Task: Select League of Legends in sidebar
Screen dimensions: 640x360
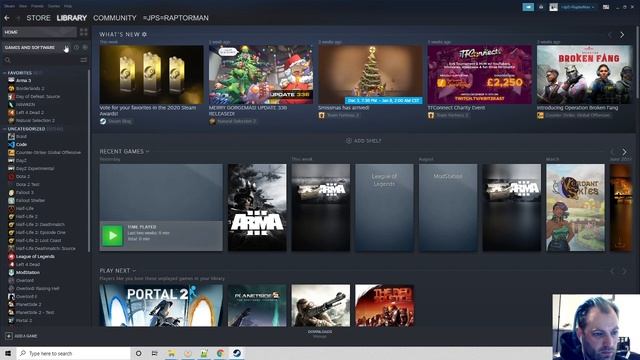Action: click(35, 256)
